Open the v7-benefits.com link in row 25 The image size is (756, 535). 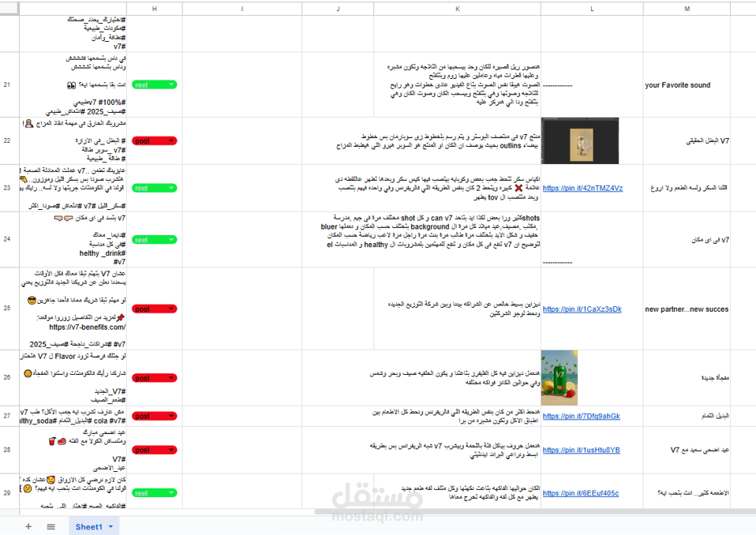tap(88, 327)
